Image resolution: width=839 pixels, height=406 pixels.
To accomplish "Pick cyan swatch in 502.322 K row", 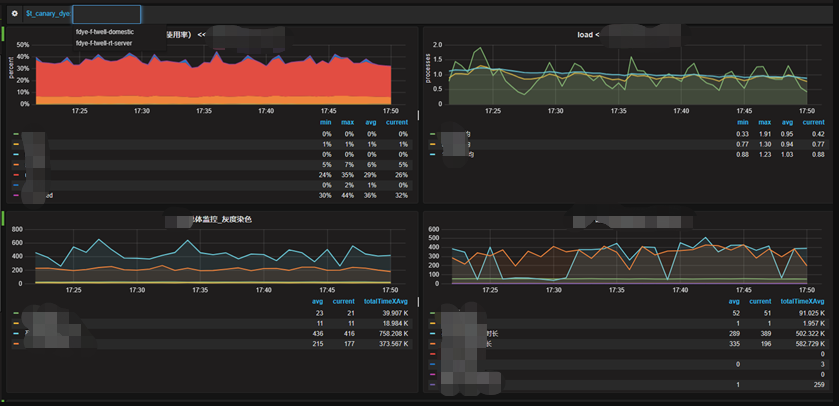I will point(432,333).
